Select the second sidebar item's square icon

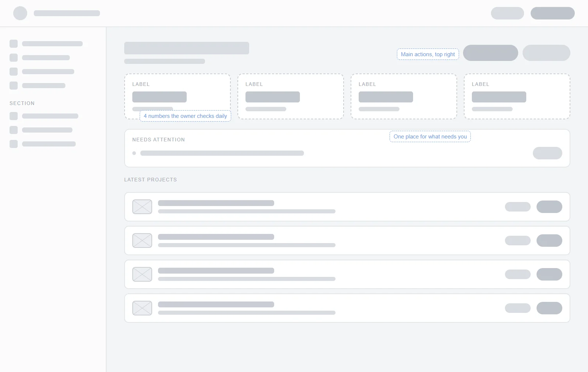[x=14, y=58]
